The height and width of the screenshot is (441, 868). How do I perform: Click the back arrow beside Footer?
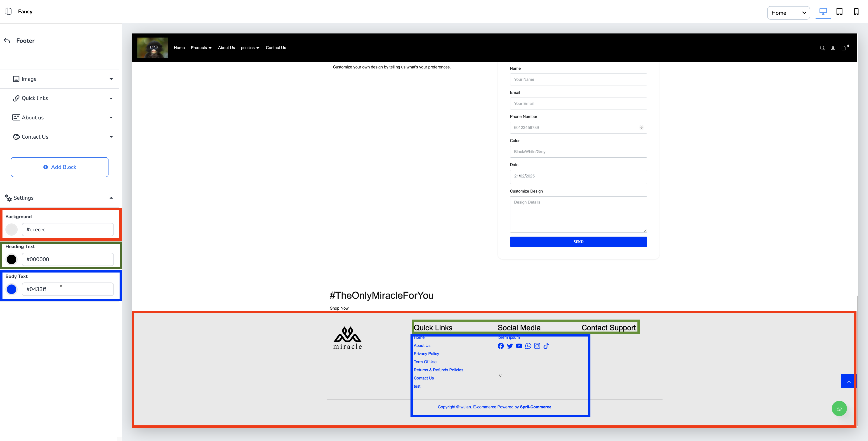pos(7,40)
